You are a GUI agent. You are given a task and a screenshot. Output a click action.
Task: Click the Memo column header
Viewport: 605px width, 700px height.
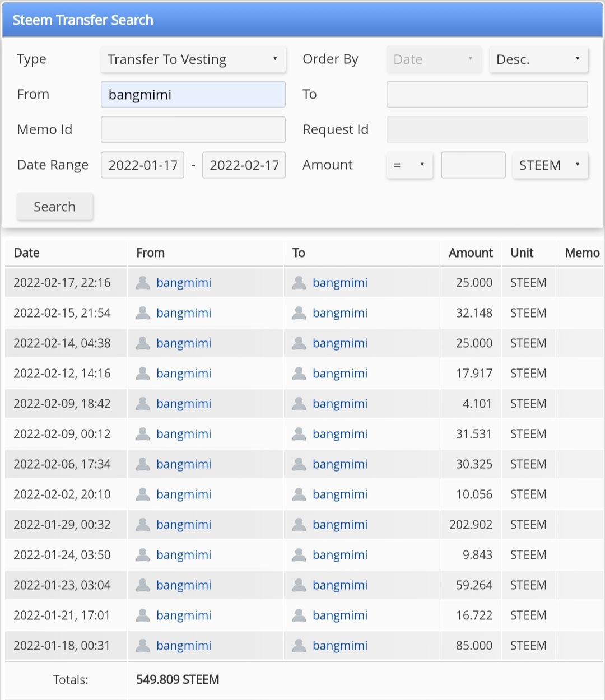coord(582,253)
